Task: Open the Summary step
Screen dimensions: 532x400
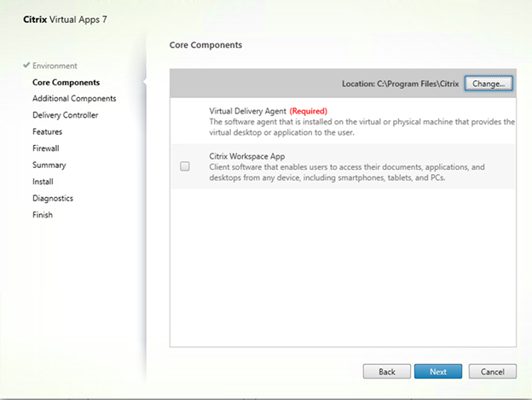Action: [x=49, y=165]
